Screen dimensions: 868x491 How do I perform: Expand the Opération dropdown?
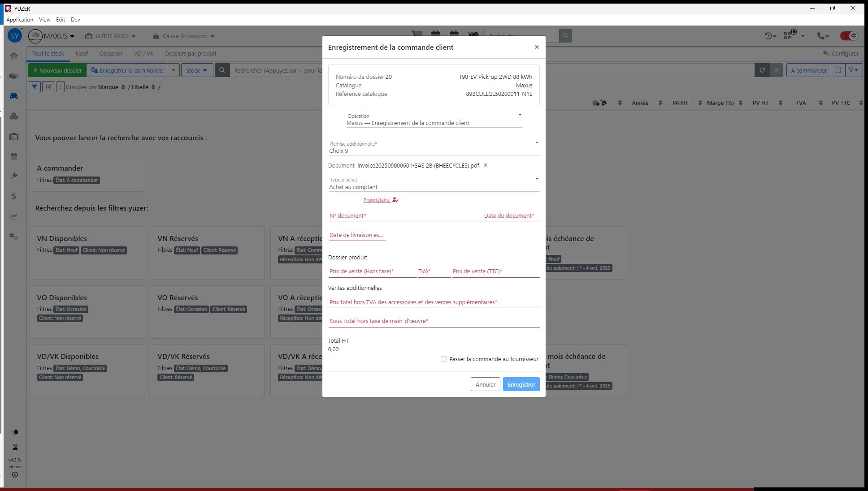[520, 115]
